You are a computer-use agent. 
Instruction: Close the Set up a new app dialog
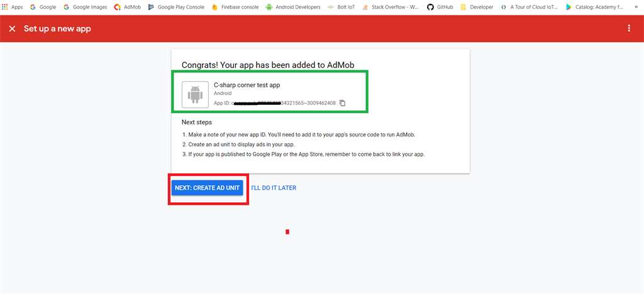(13, 29)
